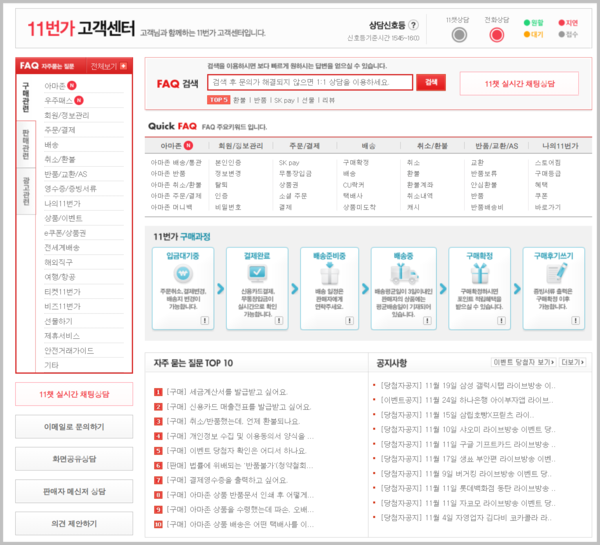600x545 pixels.
Task: Select the 광고관련 vertical tab
Action: click(26, 191)
